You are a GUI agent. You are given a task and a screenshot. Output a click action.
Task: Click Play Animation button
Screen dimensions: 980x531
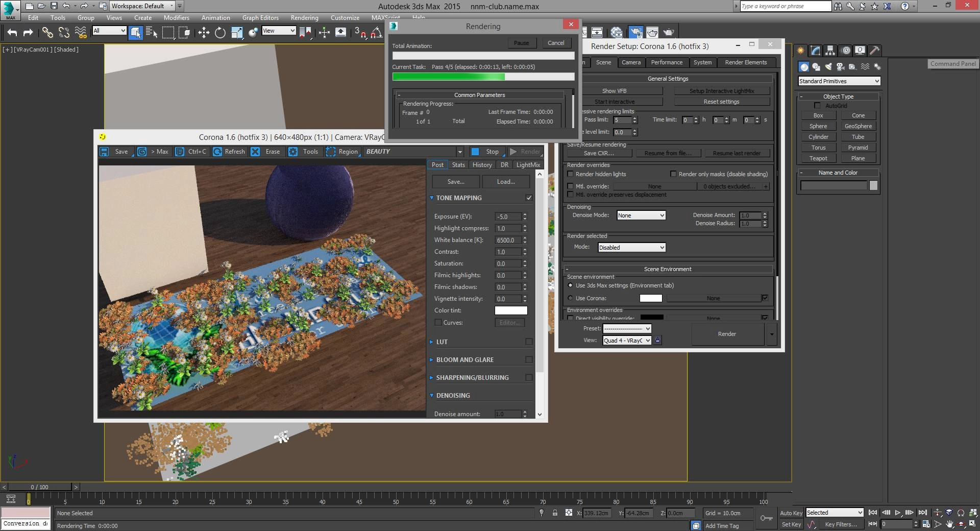click(x=898, y=513)
